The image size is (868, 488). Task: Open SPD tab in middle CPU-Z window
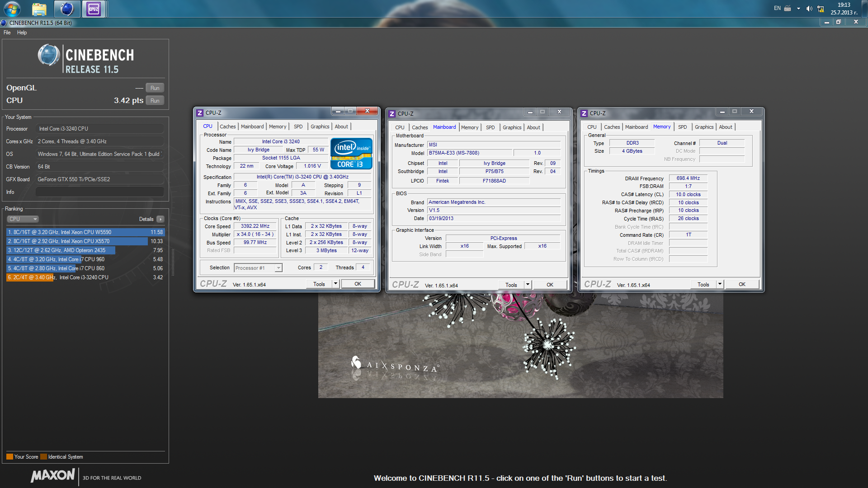pyautogui.click(x=491, y=127)
